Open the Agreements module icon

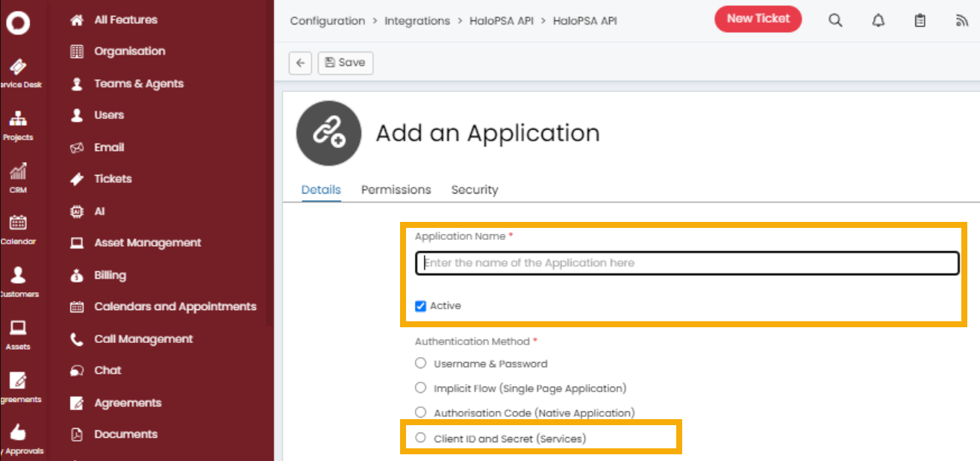(x=16, y=381)
